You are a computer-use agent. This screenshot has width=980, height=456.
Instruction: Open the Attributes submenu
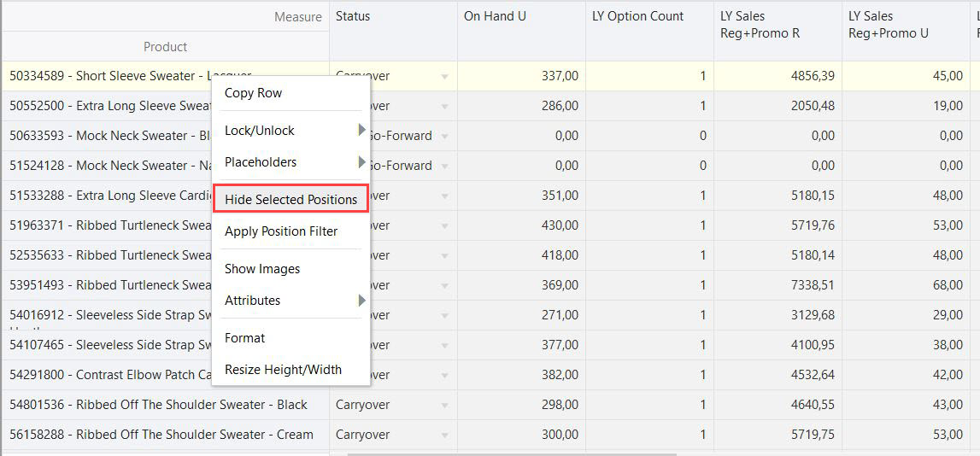(x=291, y=301)
